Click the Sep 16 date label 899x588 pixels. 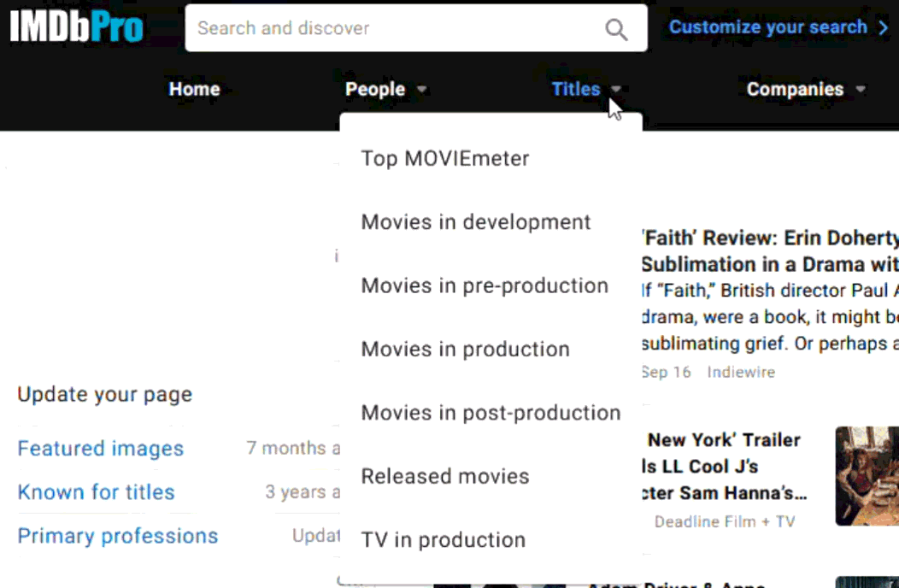tap(667, 373)
